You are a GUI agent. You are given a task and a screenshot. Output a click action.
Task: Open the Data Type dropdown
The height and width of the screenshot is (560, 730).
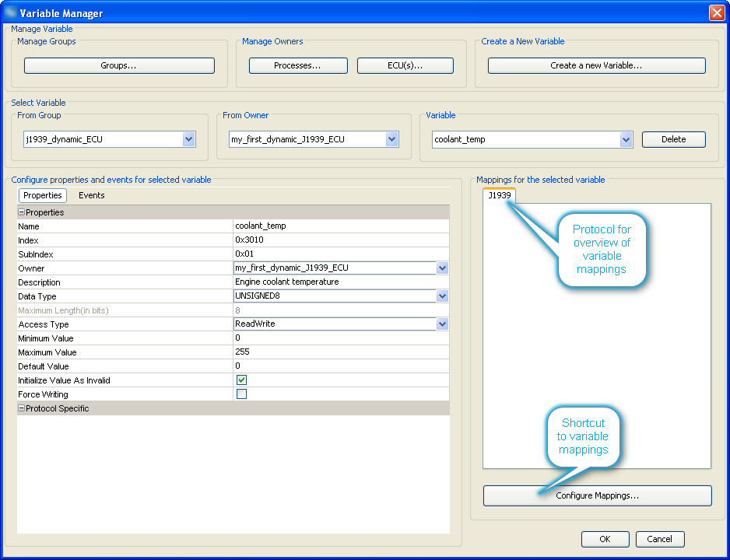coord(442,296)
